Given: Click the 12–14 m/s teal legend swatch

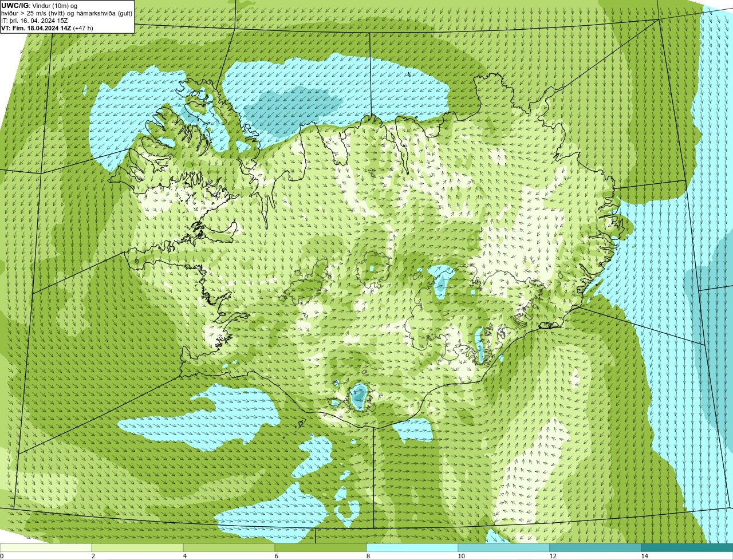Looking at the screenshot, I should click(x=596, y=547).
